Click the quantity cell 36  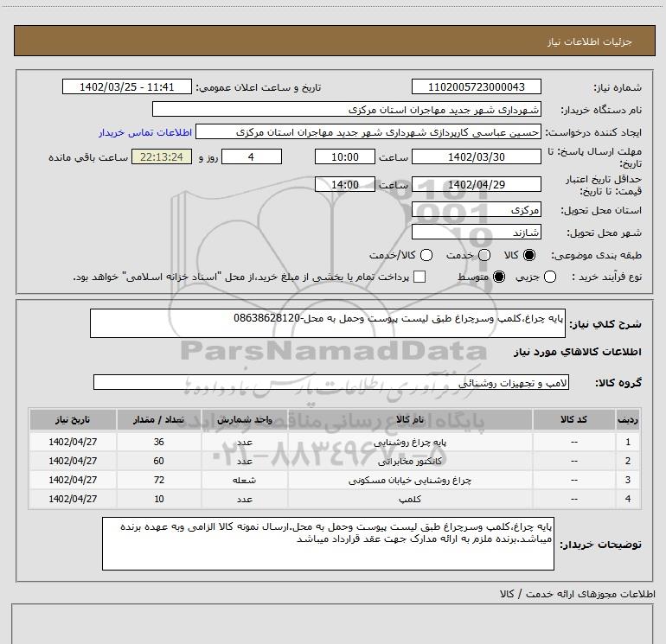click(159, 442)
